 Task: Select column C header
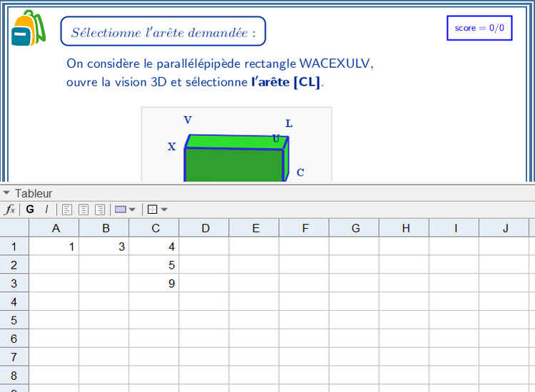[x=154, y=227]
